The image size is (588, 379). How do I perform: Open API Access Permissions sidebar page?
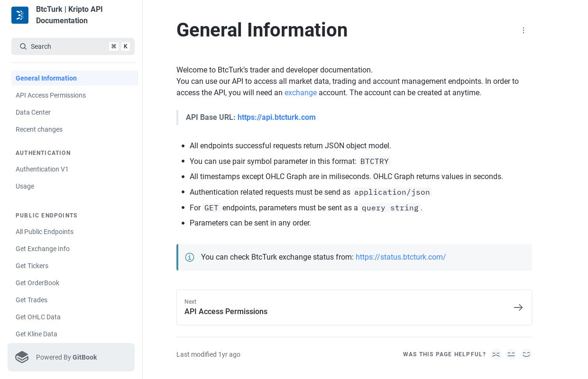click(75, 95)
